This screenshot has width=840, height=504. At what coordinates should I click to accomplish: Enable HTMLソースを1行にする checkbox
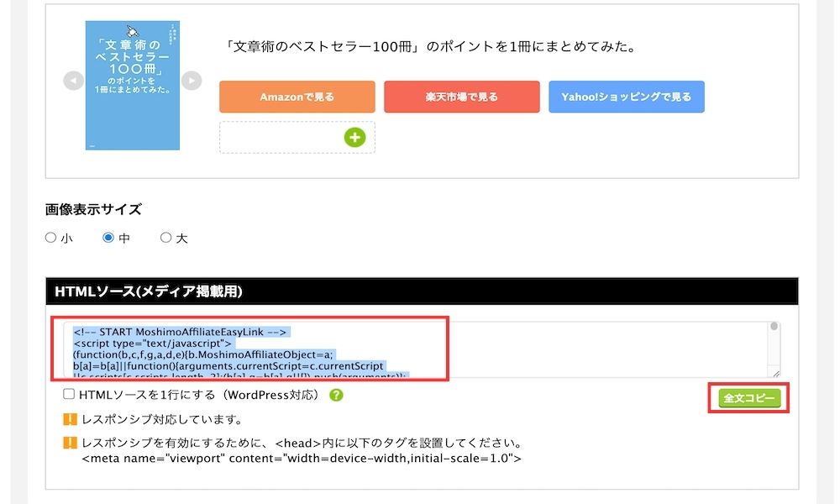coord(69,394)
